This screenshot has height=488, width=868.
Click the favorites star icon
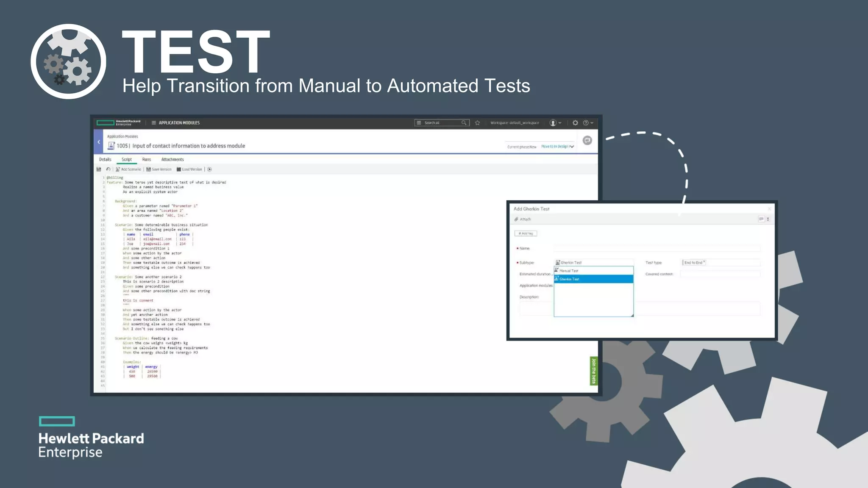coord(478,123)
